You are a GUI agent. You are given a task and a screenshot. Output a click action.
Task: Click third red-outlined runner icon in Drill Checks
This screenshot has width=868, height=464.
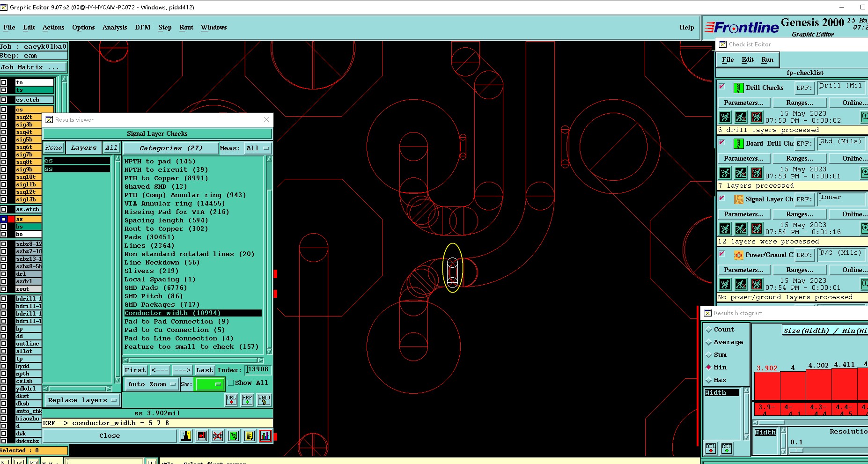coord(757,117)
